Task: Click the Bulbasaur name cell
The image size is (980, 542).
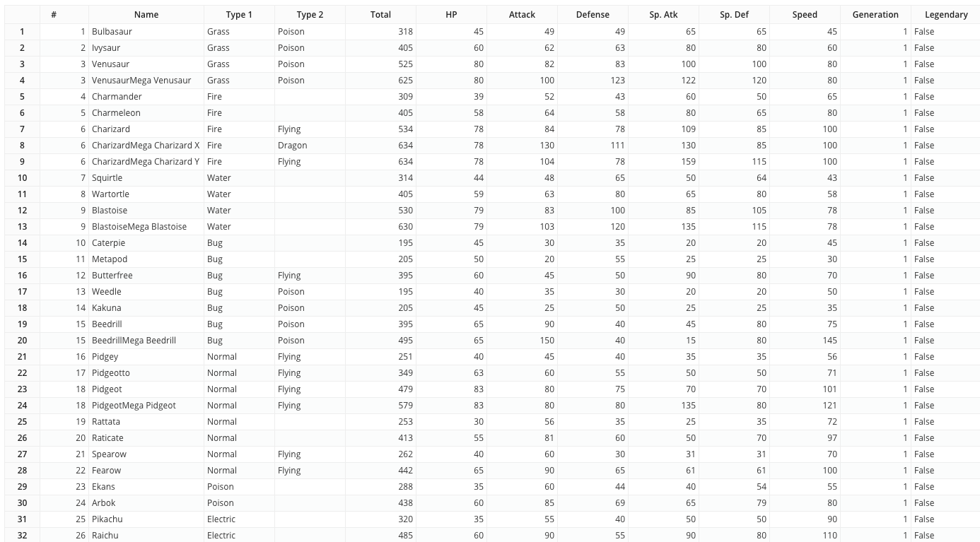Action: pyautogui.click(x=112, y=32)
